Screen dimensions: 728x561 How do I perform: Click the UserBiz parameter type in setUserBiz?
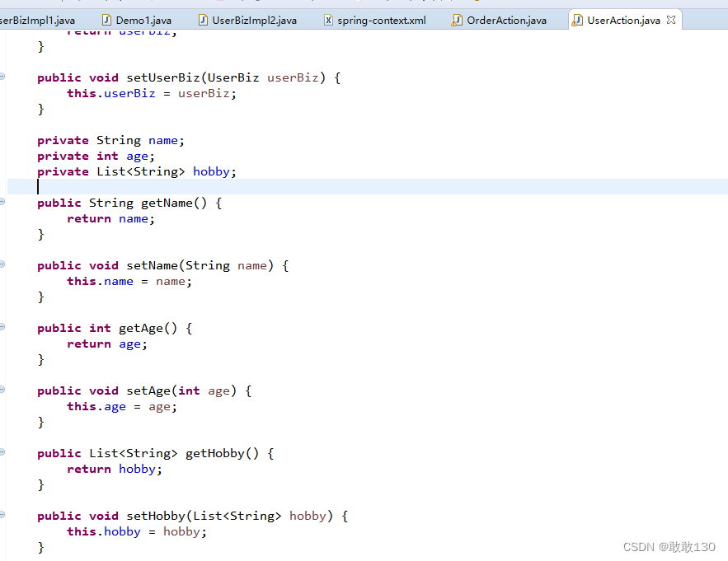[233, 77]
